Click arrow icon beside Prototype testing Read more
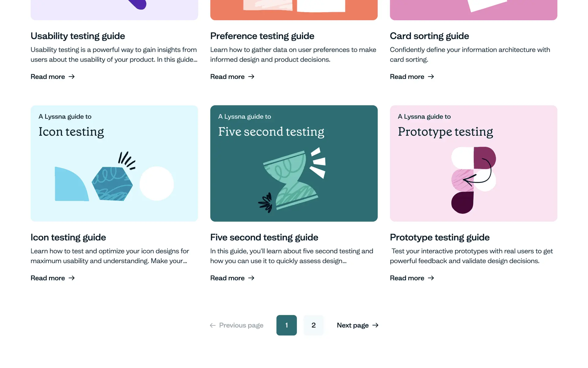588x368 pixels. (x=431, y=278)
